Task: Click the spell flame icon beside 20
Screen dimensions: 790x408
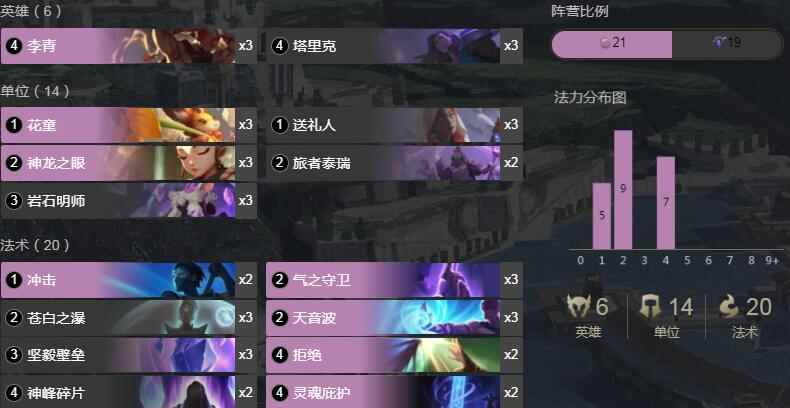Action: click(x=730, y=307)
